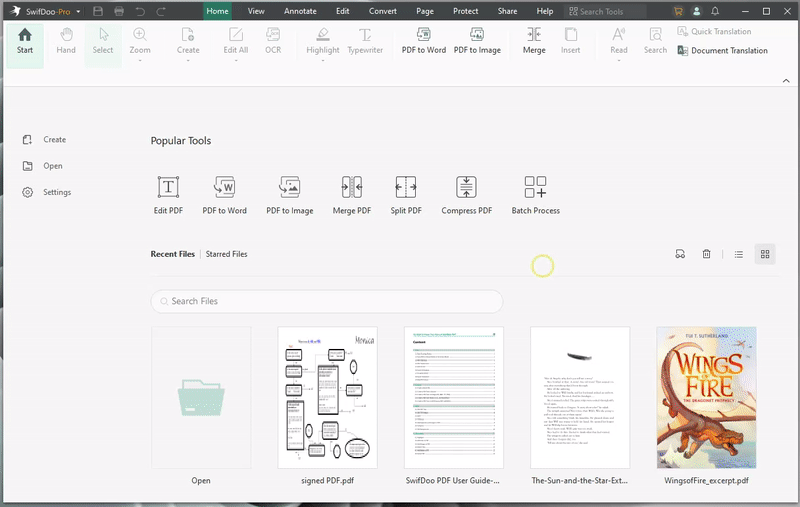800x507 pixels.
Task: Click Open in the left sidebar
Action: pyautogui.click(x=43, y=166)
